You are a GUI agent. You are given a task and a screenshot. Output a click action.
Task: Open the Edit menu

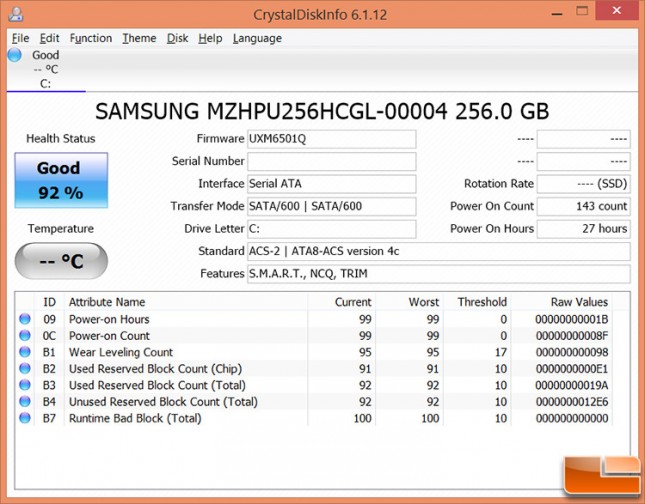(x=49, y=38)
